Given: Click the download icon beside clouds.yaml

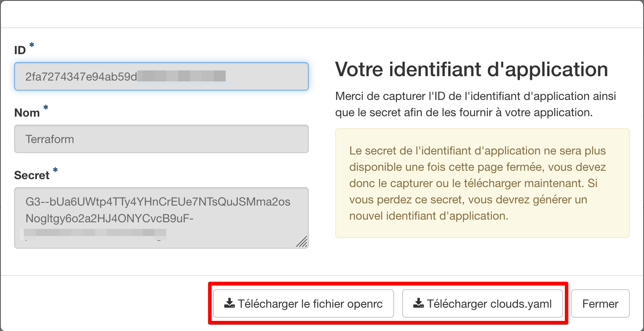Looking at the screenshot, I should [418, 303].
